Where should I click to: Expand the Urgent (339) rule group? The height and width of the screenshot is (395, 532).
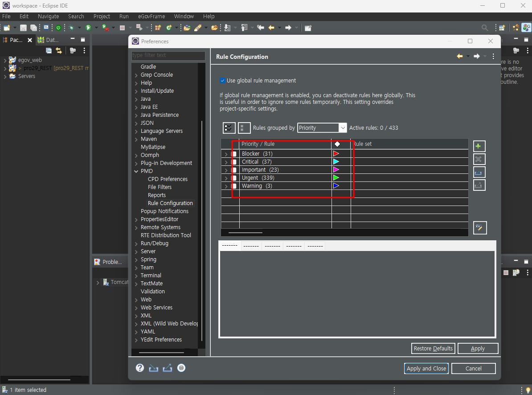click(226, 178)
